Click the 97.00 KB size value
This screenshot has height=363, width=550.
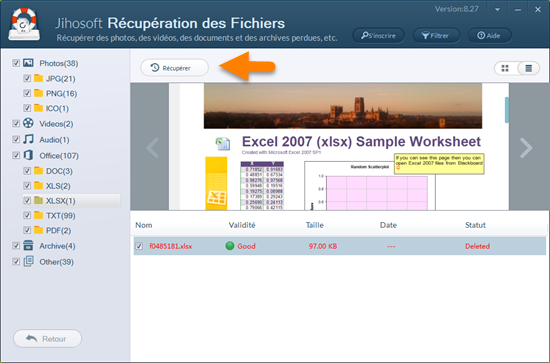323,246
